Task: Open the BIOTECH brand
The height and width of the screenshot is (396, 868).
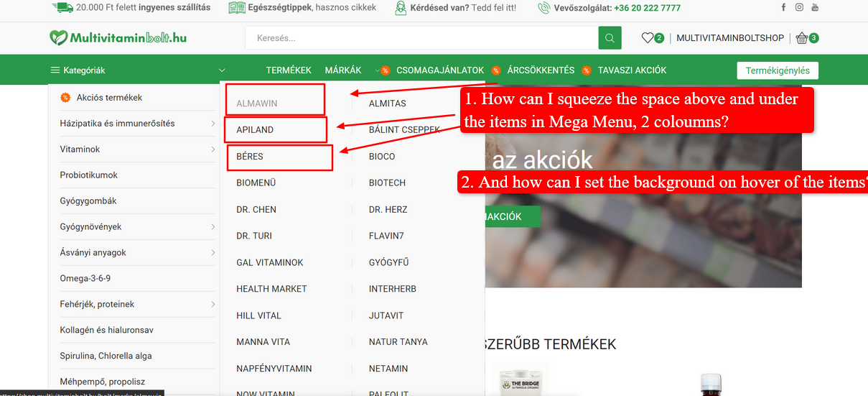Action: pos(388,183)
